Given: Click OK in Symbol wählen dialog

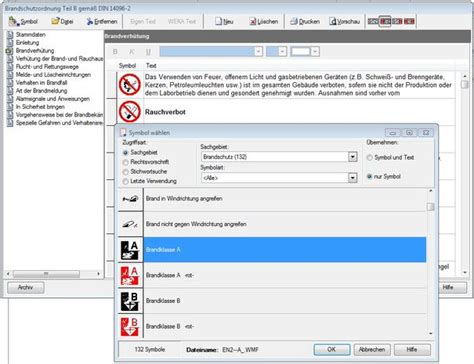Looking at the screenshot, I should click(x=332, y=350).
